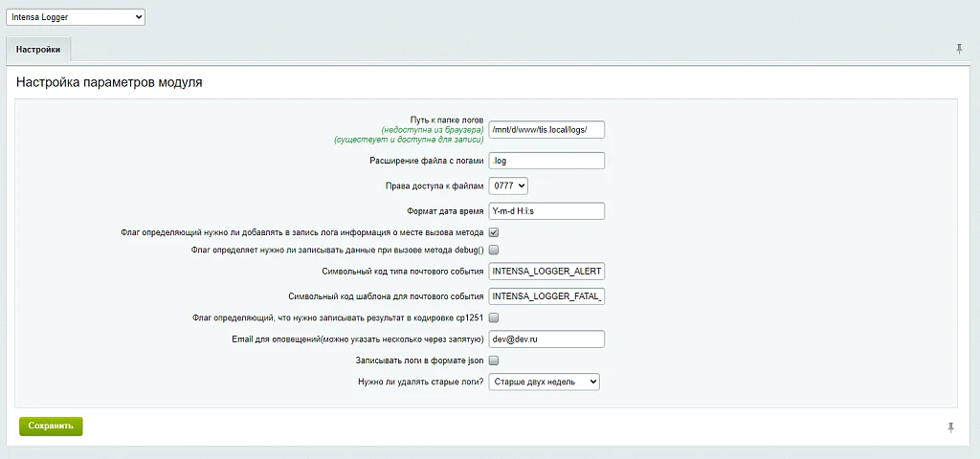Edit the logs folder path field
This screenshot has height=459, width=980.
pos(546,130)
